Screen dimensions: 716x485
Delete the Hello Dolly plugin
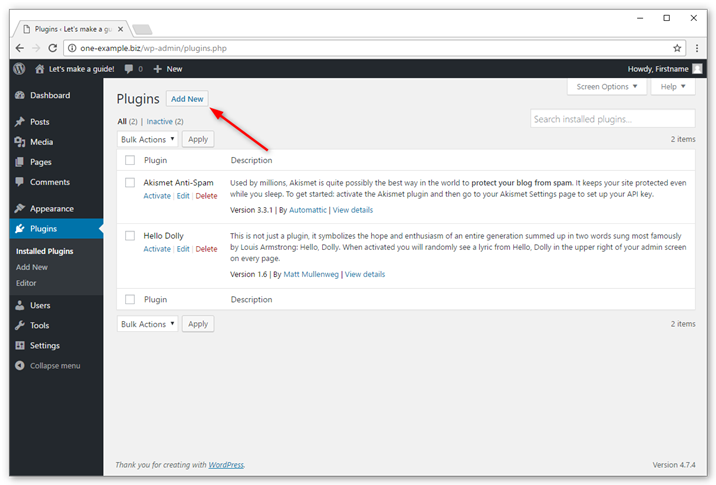pos(206,248)
